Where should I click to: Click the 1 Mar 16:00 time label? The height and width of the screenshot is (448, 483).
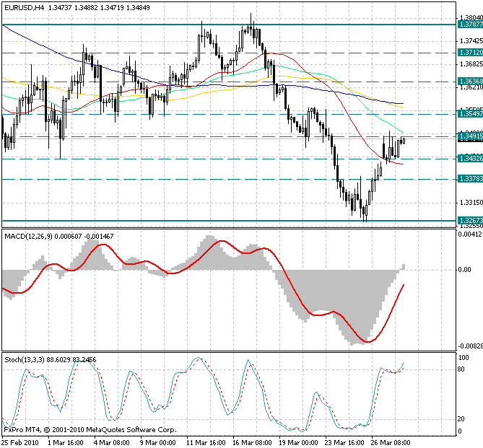pos(66,443)
